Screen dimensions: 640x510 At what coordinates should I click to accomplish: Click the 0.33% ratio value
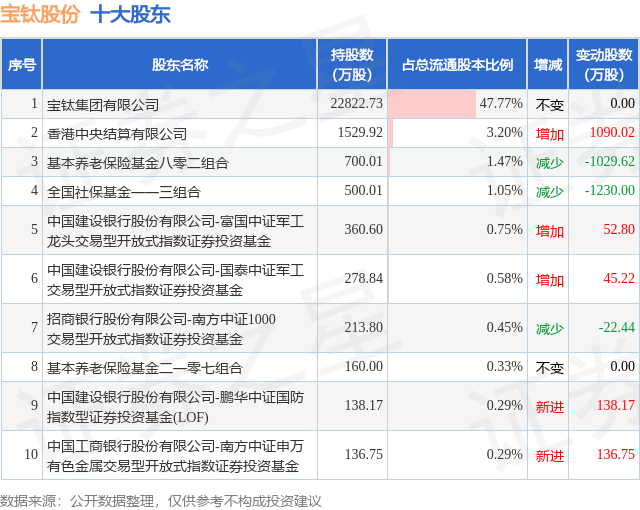pyautogui.click(x=504, y=366)
